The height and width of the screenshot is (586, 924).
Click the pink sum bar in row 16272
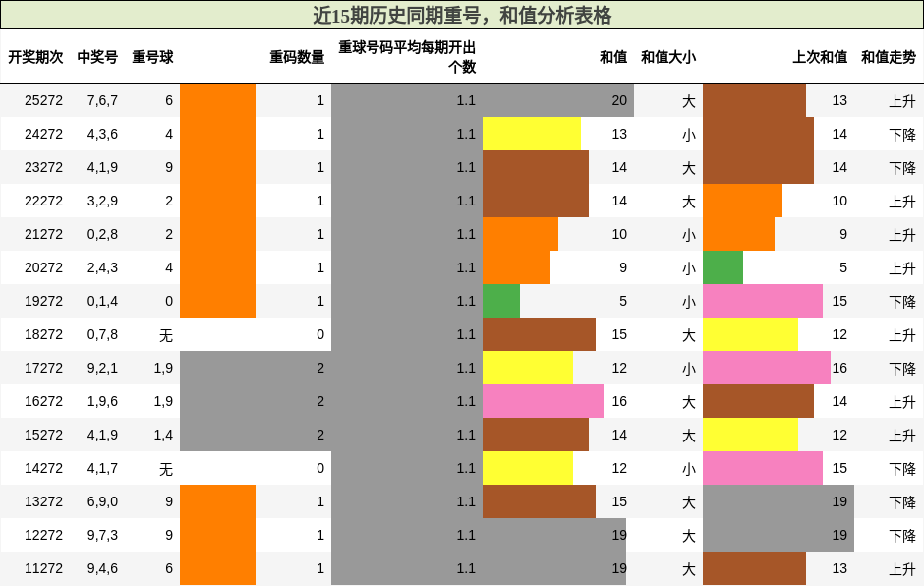[543, 401]
